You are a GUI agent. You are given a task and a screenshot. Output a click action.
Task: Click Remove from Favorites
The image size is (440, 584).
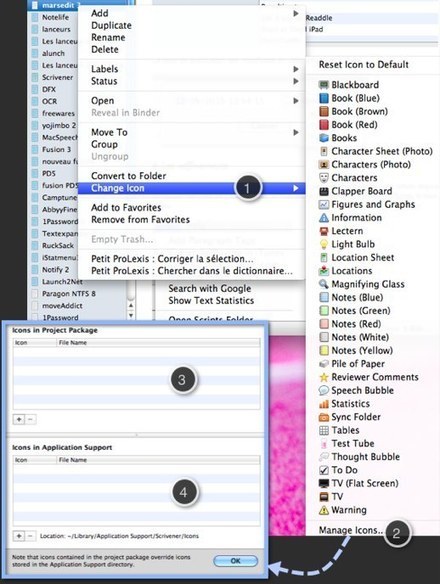pyautogui.click(x=140, y=220)
